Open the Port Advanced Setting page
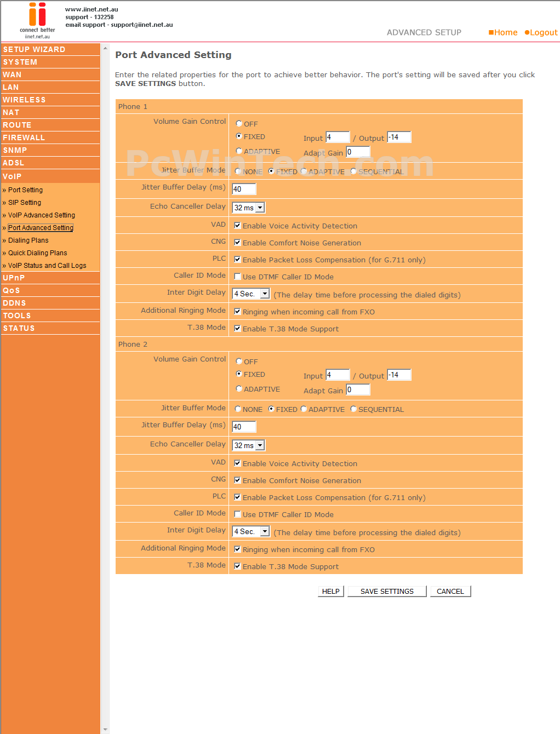Screen dimensions: 560x734 41,228
